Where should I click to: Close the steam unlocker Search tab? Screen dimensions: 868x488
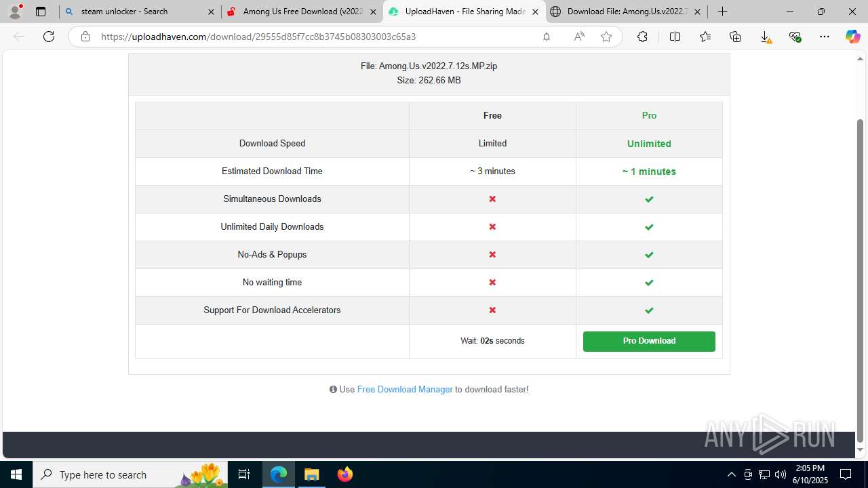[x=211, y=12]
